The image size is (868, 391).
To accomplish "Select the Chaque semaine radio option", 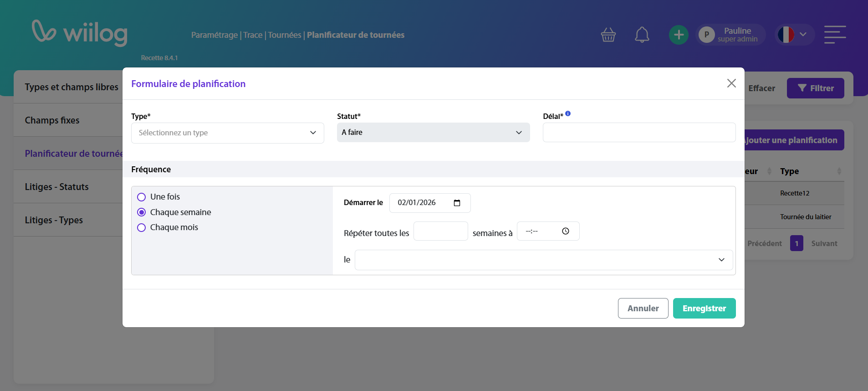I will 142,212.
